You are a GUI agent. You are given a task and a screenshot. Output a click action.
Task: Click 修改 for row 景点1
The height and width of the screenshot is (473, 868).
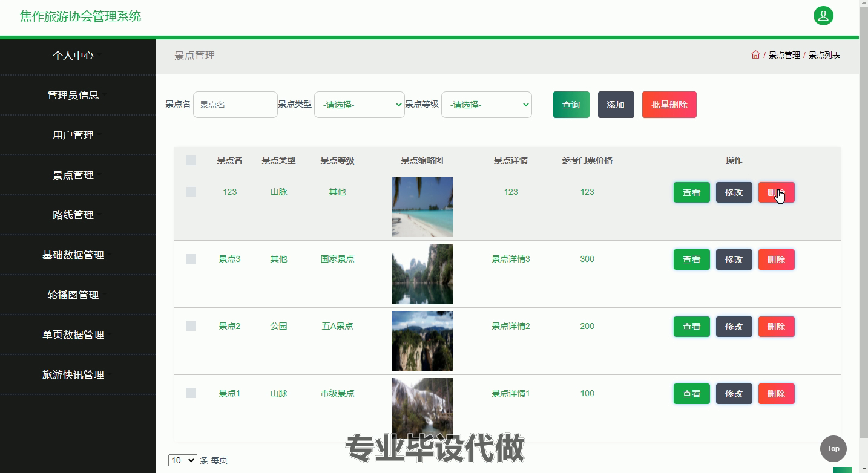pyautogui.click(x=734, y=394)
